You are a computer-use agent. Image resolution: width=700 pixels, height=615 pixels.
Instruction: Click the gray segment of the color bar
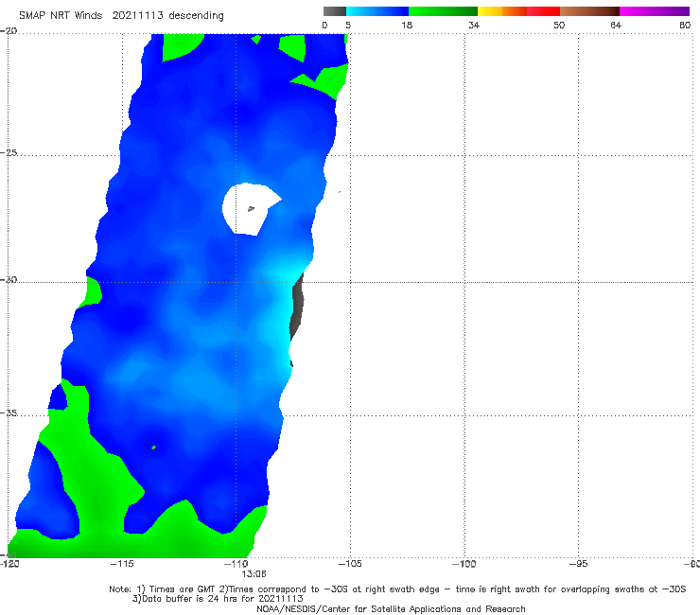334,11
